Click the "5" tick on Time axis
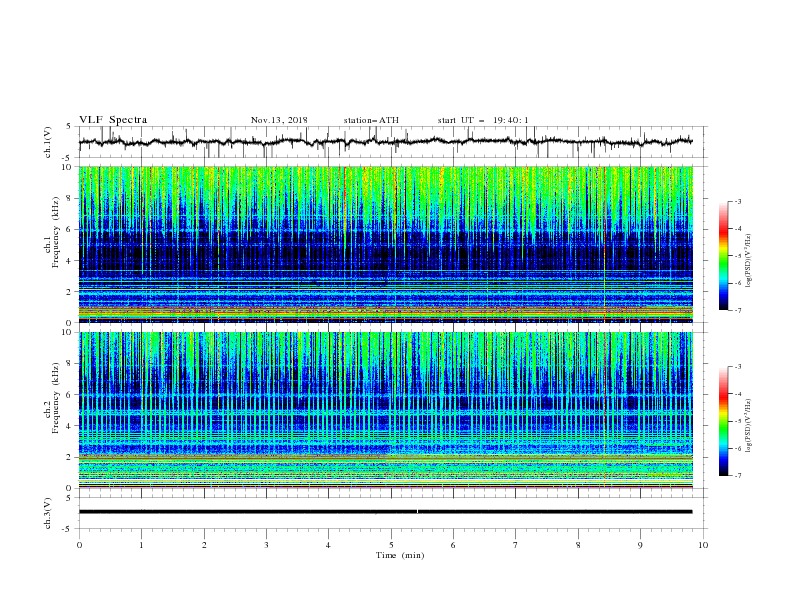Image resolution: width=792 pixels, height=612 pixels. [x=391, y=545]
